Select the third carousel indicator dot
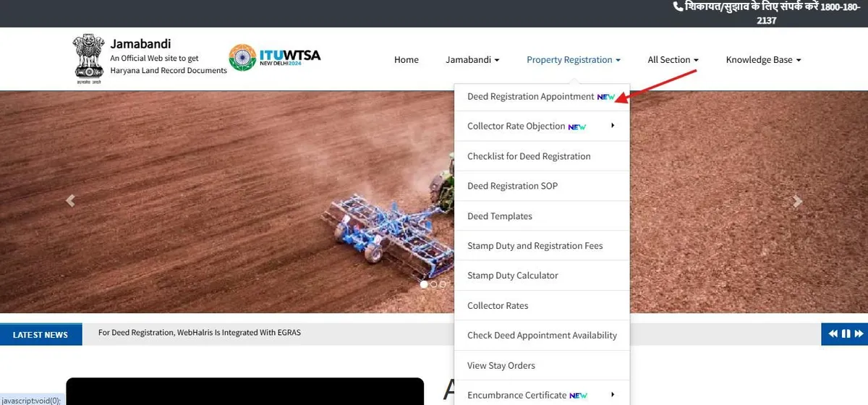 click(442, 284)
